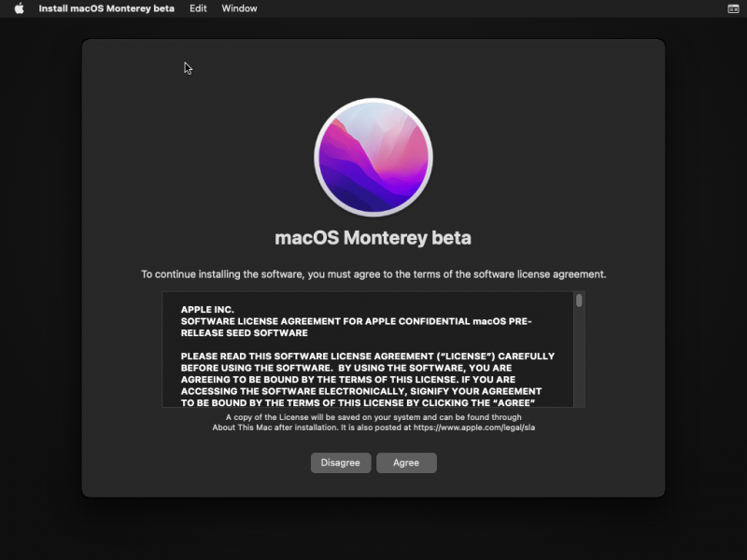Click the macOS Monterey logo image
The width and height of the screenshot is (747, 560).
373,158
